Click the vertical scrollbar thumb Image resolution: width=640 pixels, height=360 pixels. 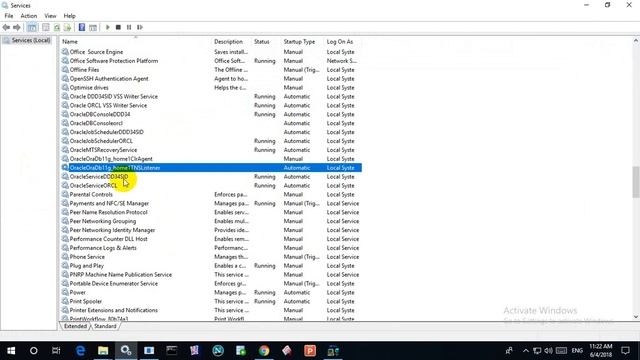click(x=636, y=182)
